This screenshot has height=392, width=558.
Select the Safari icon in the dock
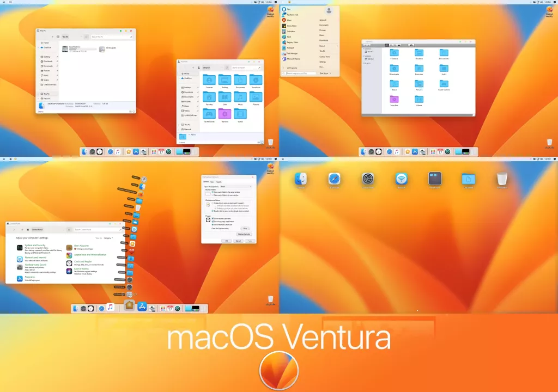(x=101, y=308)
